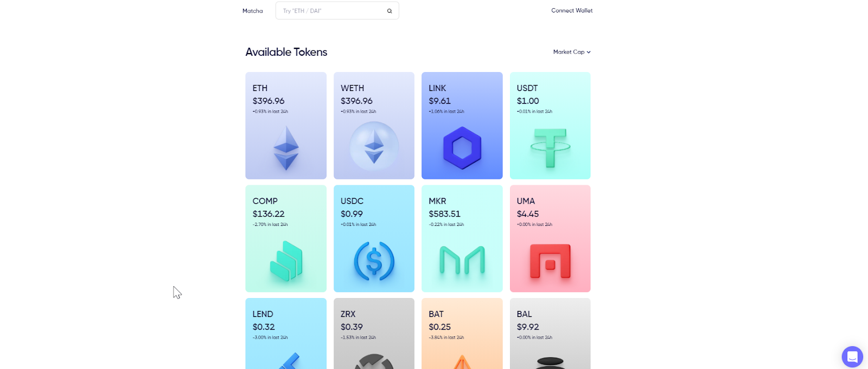This screenshot has height=369, width=868.
Task: Click LINK 24h change +1.06% text
Action: (446, 112)
